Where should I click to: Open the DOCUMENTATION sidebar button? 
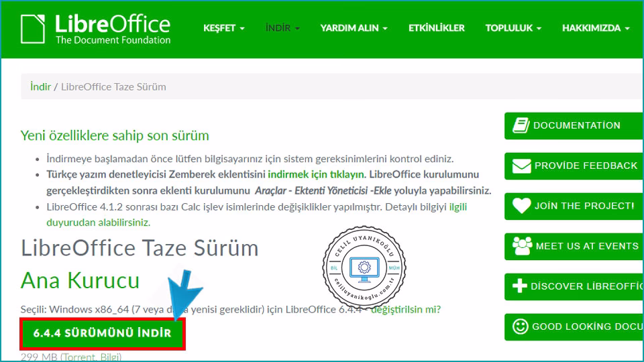click(574, 125)
